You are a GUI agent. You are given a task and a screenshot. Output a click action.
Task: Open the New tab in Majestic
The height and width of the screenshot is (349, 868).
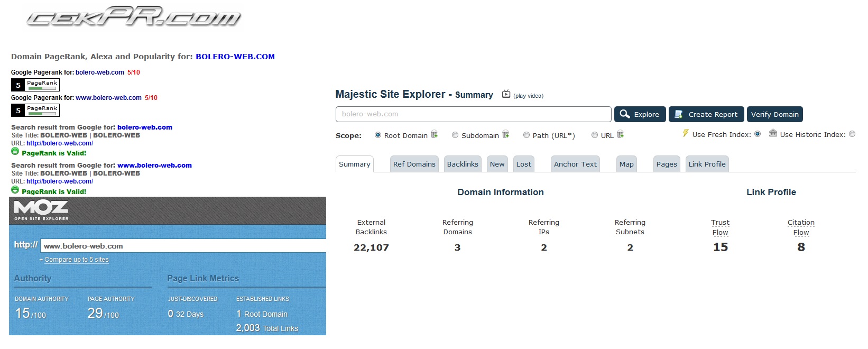pyautogui.click(x=497, y=164)
